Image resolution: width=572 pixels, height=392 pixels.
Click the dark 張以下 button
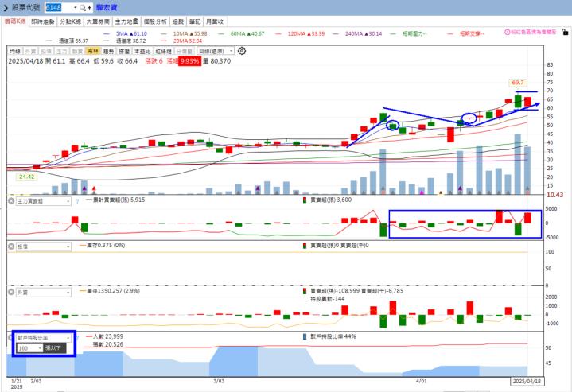[55, 348]
